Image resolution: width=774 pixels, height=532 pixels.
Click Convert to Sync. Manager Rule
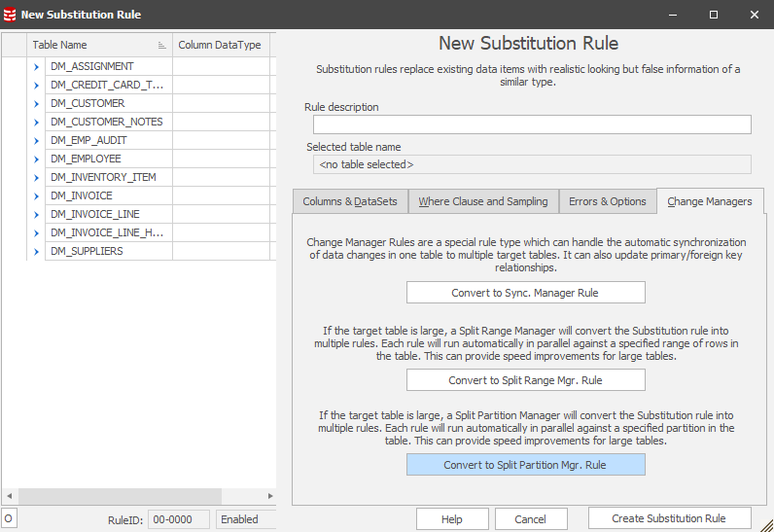(x=525, y=293)
